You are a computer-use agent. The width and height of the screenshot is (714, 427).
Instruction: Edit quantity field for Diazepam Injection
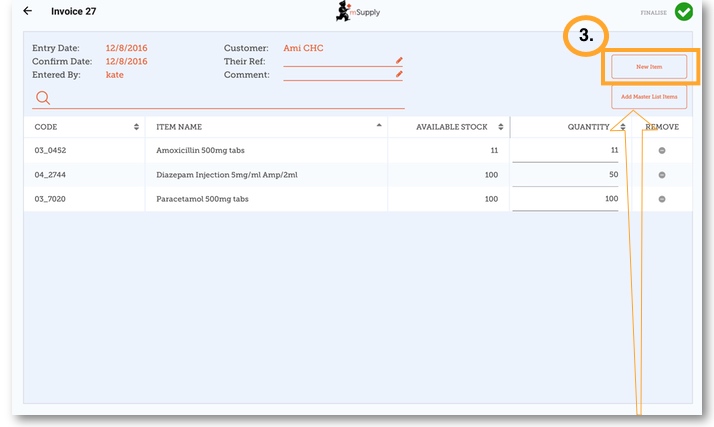tap(566, 175)
